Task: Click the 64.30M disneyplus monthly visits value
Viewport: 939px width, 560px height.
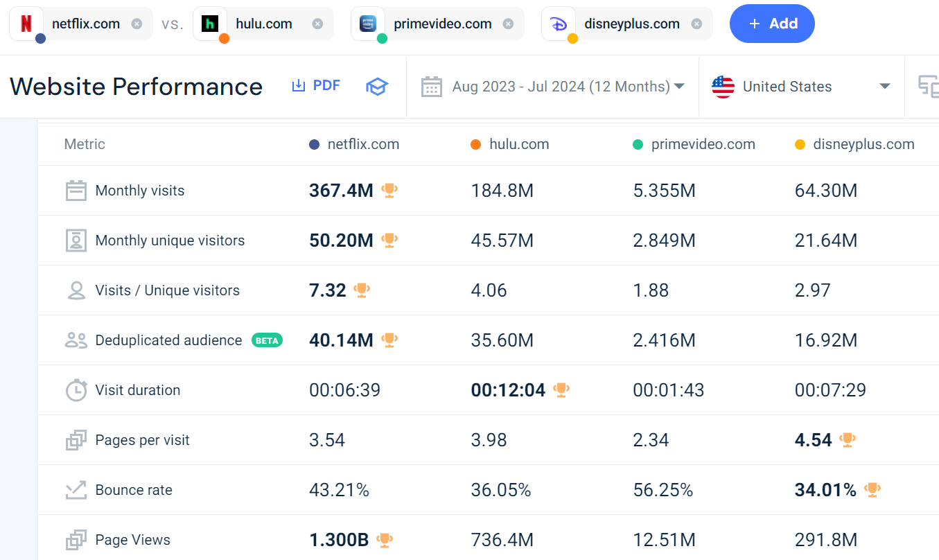Action: (826, 191)
